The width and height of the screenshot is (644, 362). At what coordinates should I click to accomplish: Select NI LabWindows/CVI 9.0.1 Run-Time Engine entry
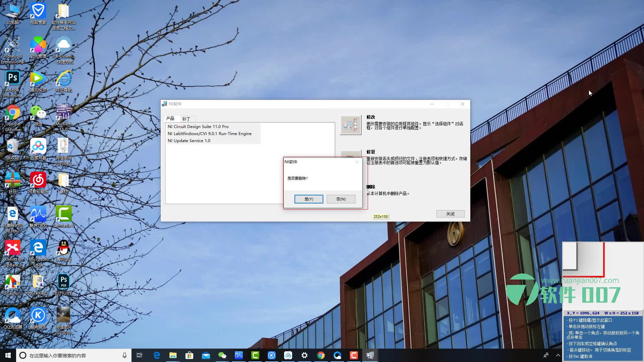209,134
